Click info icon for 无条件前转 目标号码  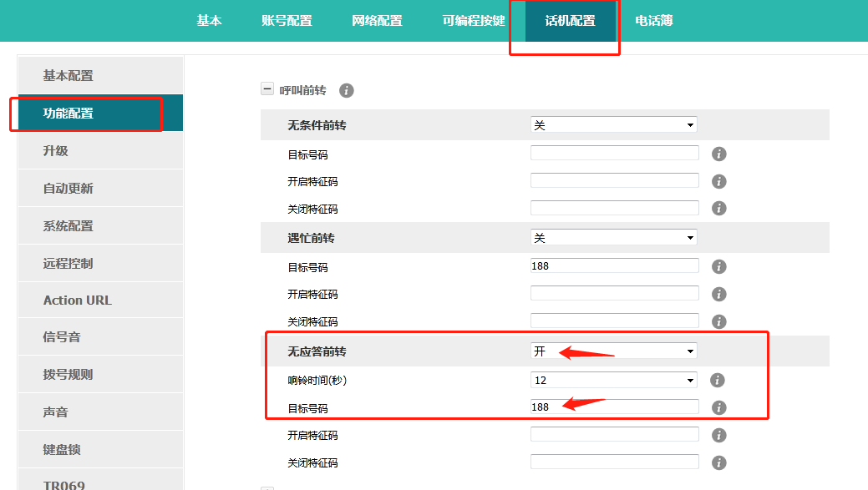(718, 154)
